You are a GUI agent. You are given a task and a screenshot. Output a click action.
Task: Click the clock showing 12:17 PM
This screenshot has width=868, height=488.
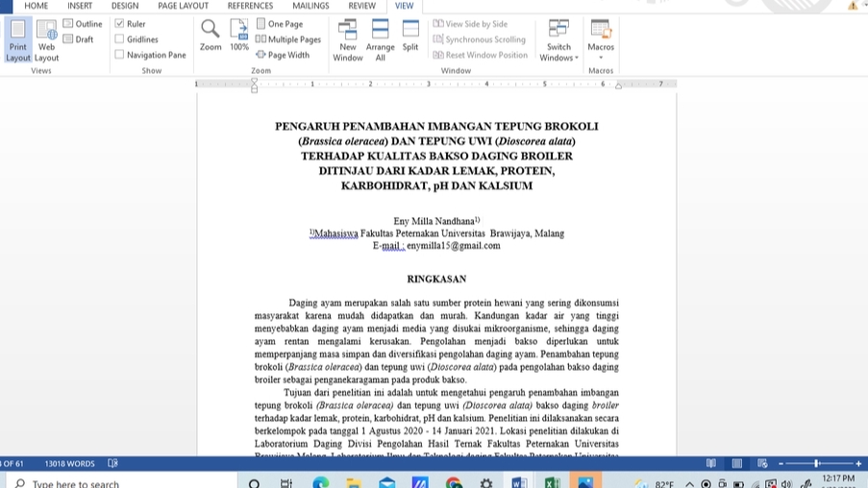838,478
